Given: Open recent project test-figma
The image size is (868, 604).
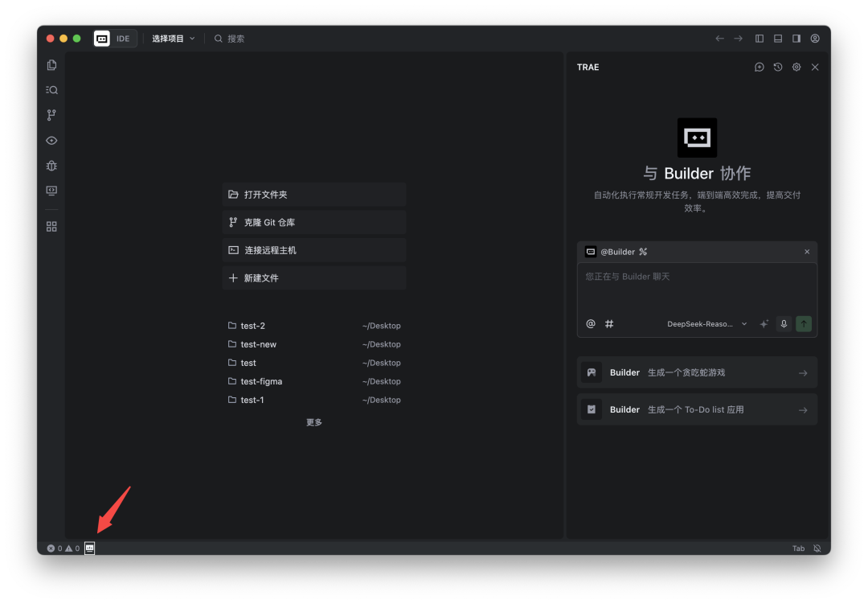Looking at the screenshot, I should (314, 381).
